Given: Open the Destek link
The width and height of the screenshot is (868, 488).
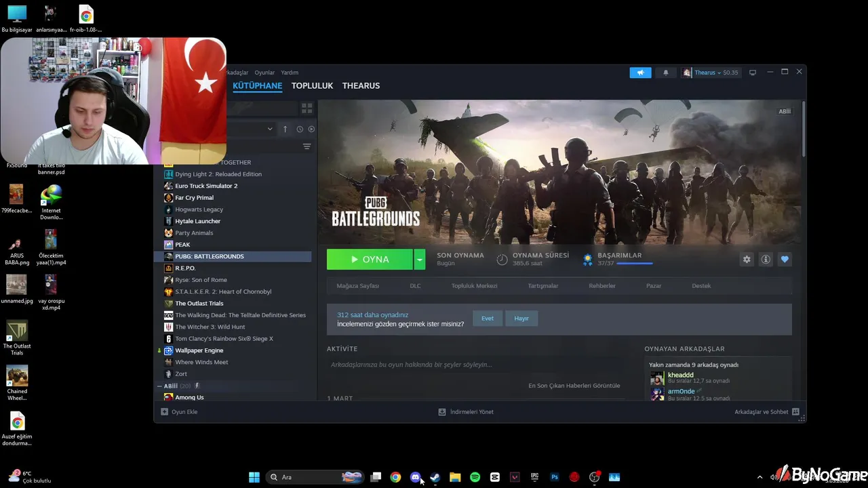Looking at the screenshot, I should [x=701, y=286].
